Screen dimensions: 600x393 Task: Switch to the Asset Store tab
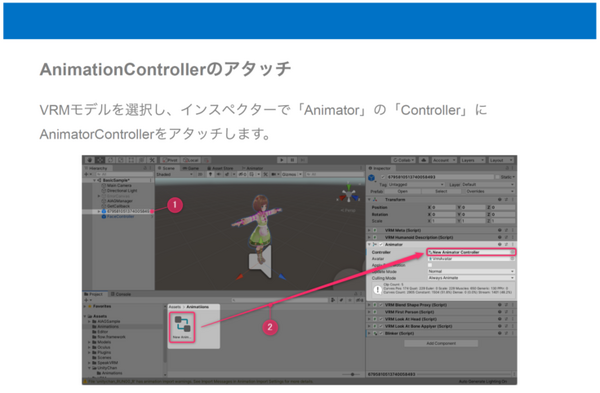(220, 168)
